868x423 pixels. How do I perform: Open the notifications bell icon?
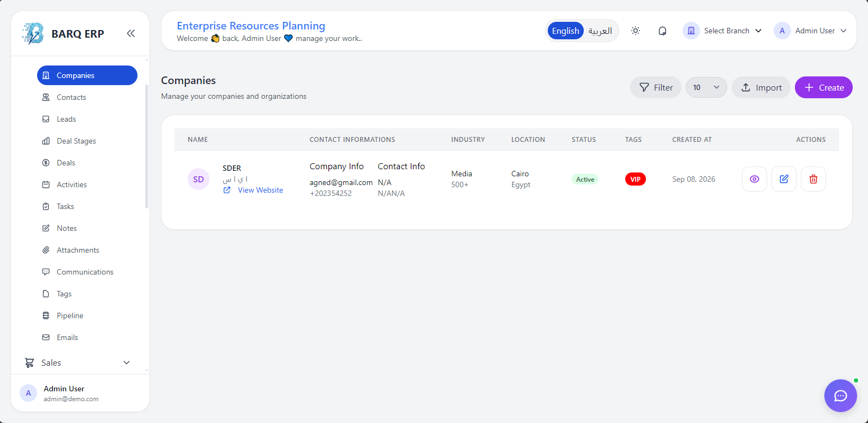coord(662,31)
